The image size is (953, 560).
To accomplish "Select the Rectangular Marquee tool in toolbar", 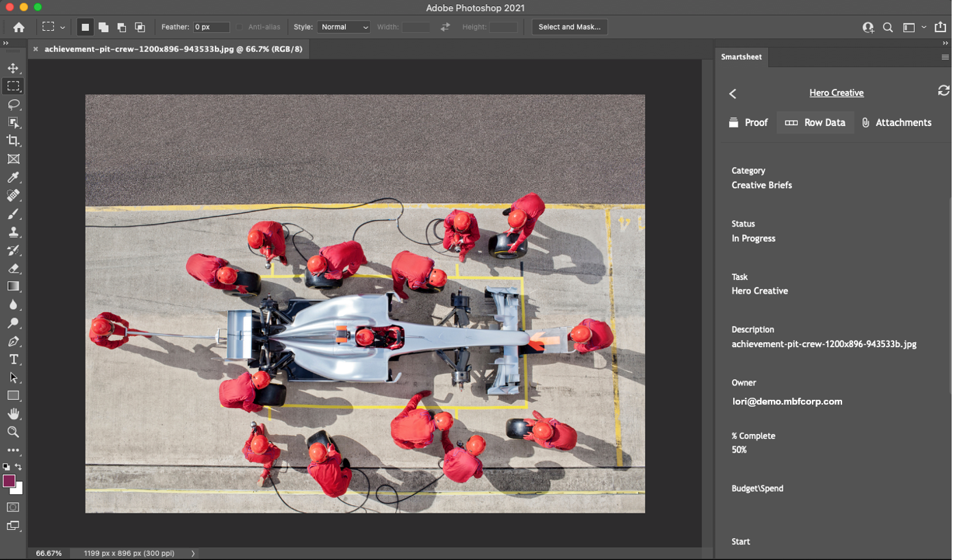I will (x=13, y=86).
